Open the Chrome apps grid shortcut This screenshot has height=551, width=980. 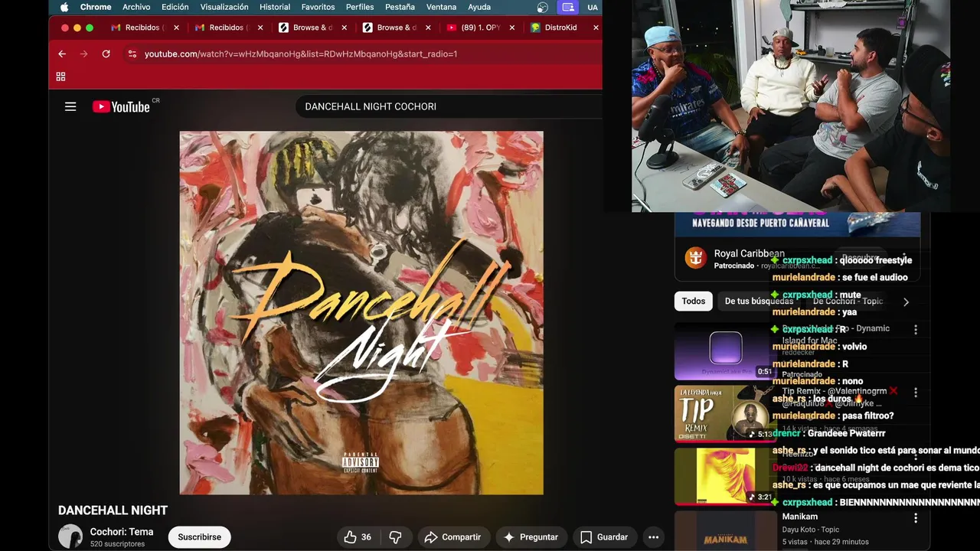pos(60,77)
